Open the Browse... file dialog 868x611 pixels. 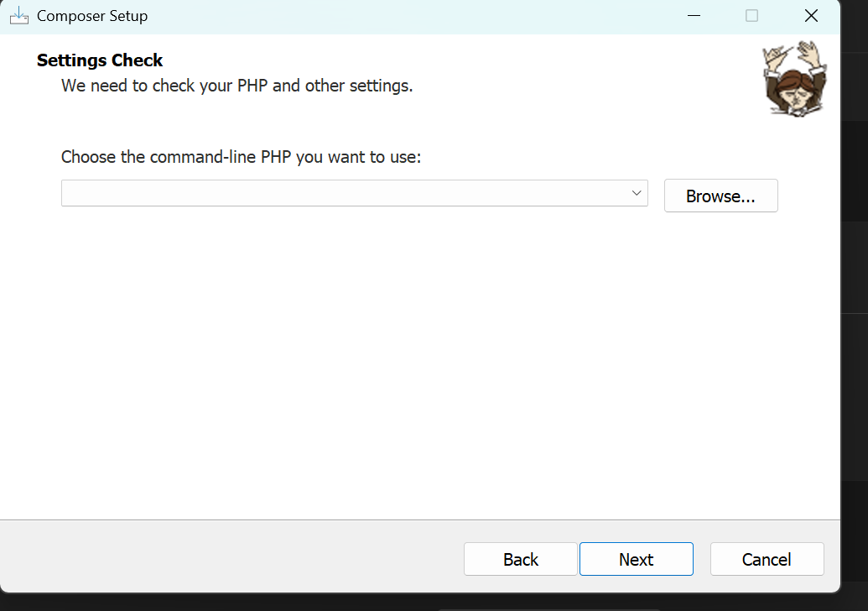click(720, 196)
